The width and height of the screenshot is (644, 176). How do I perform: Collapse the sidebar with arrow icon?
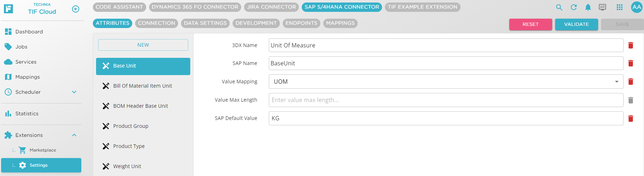[x=76, y=9]
